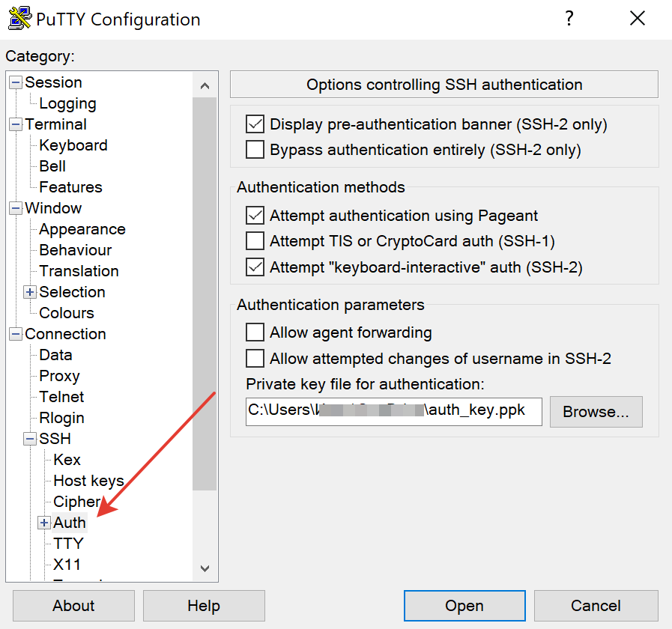Open the Colours category
The image size is (672, 629).
click(67, 313)
